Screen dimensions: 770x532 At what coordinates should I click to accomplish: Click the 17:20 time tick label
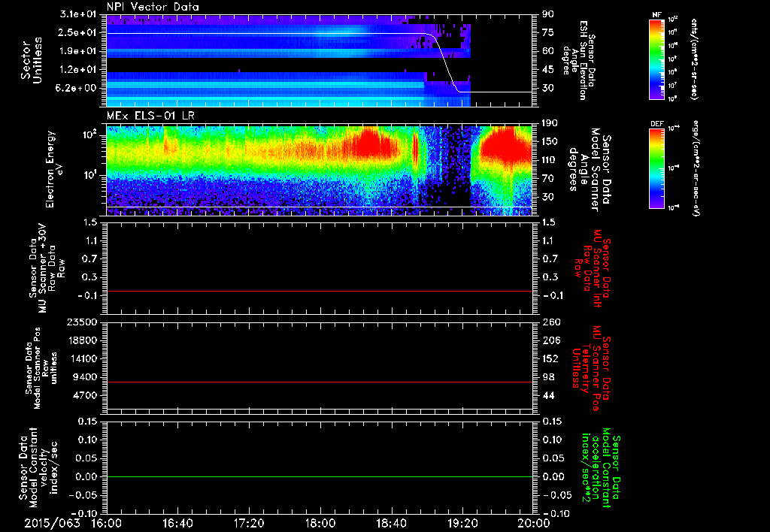(249, 523)
